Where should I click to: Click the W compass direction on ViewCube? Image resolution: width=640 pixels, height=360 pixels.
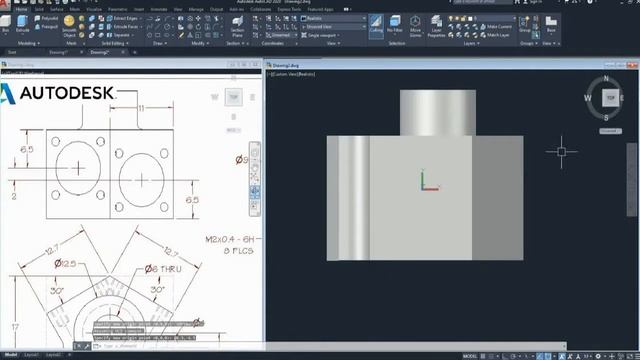(587, 98)
